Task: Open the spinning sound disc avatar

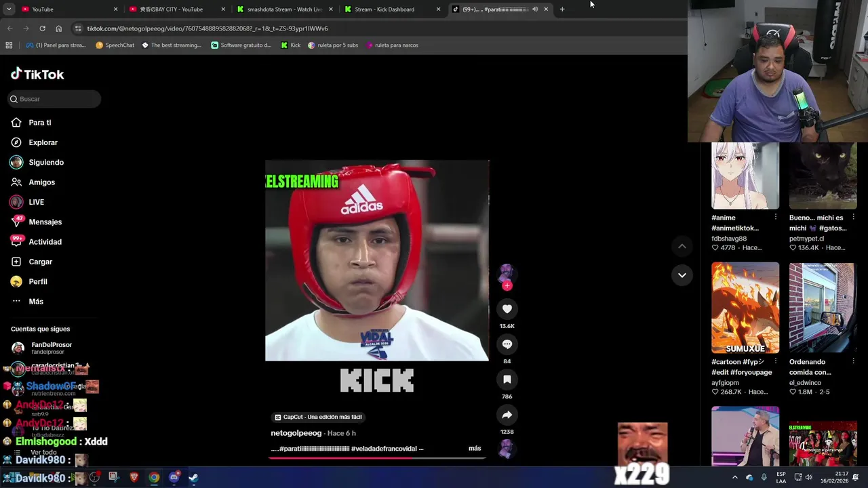Action: pyautogui.click(x=507, y=449)
